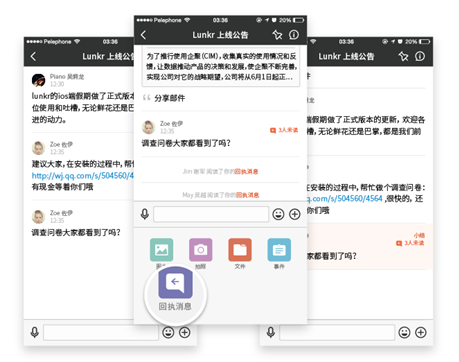The width and height of the screenshot is (459, 362).
Task: Tap 调查问卷大家都看到了吗? message in center phone
Action: [186, 143]
